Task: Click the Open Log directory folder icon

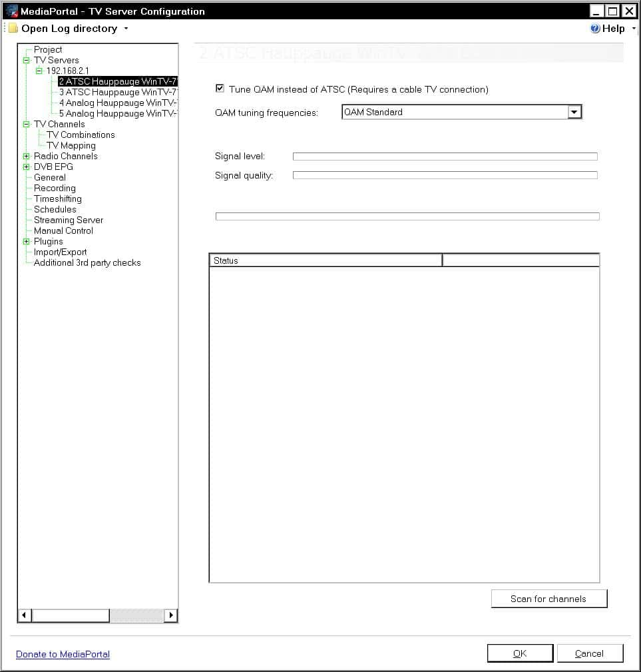Action: (x=13, y=29)
